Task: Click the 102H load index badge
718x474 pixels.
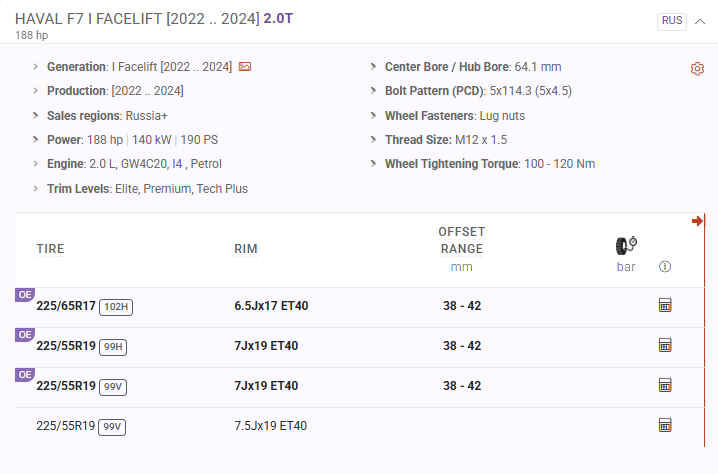Action: 117,306
